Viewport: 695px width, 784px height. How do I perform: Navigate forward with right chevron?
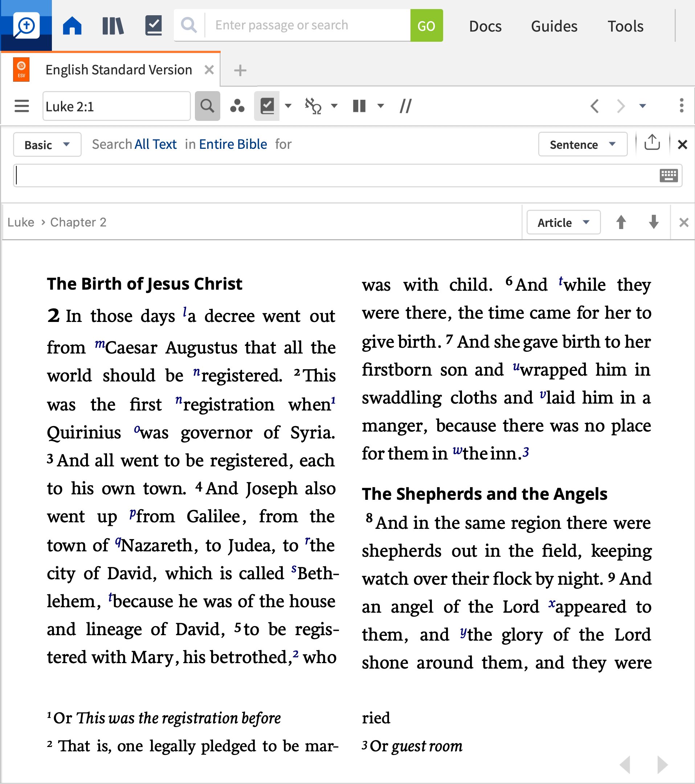pyautogui.click(x=621, y=106)
